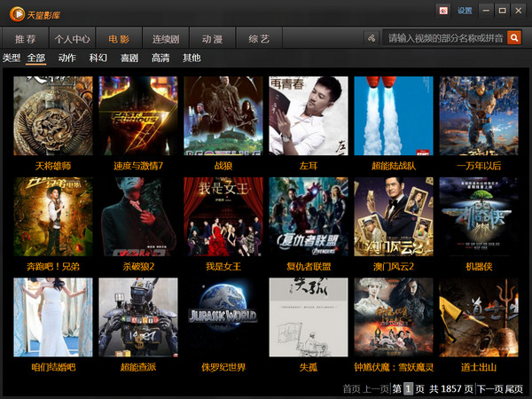Open the 一万年以后 poster
532x399 pixels.
479,115
